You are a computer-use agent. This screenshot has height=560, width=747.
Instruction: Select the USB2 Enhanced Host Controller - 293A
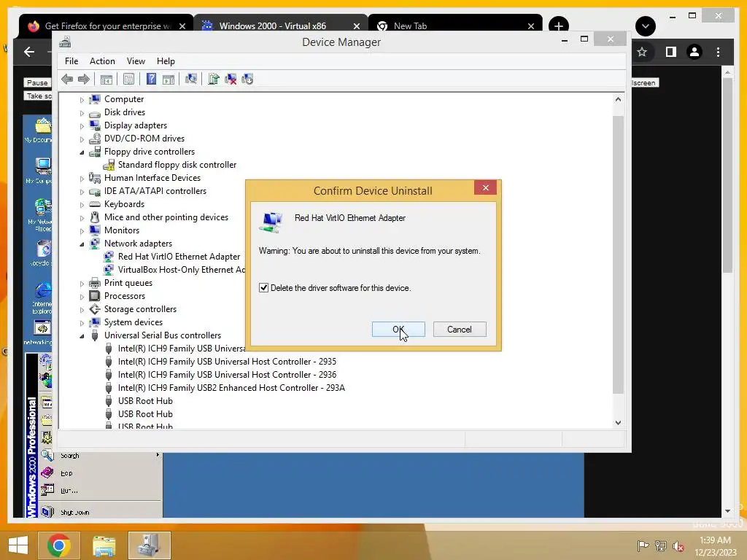tap(231, 388)
